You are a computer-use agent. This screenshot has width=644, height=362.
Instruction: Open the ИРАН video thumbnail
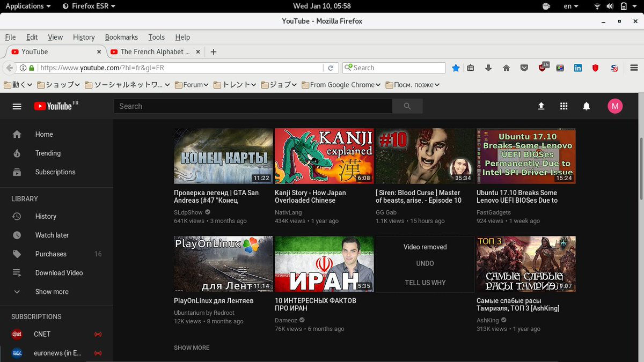324,264
